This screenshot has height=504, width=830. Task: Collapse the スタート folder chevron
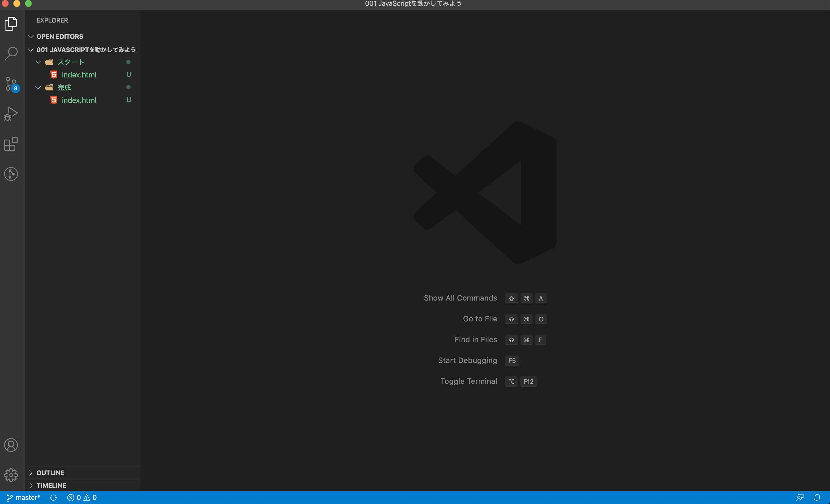coord(38,62)
